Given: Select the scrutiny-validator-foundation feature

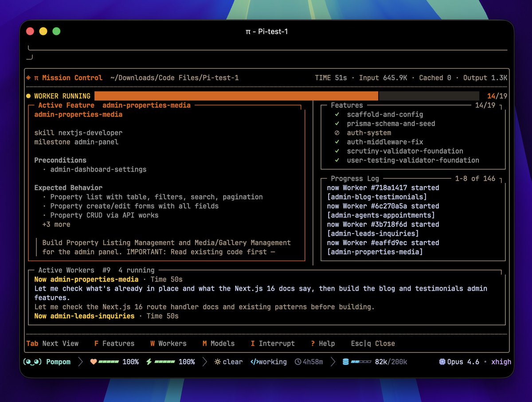Looking at the screenshot, I should 405,151.
